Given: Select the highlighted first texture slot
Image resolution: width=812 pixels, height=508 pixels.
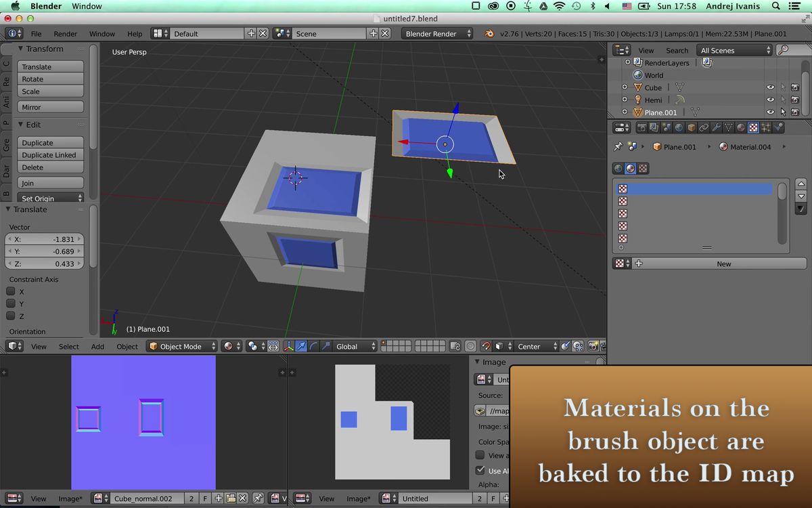Looking at the screenshot, I should 695,189.
